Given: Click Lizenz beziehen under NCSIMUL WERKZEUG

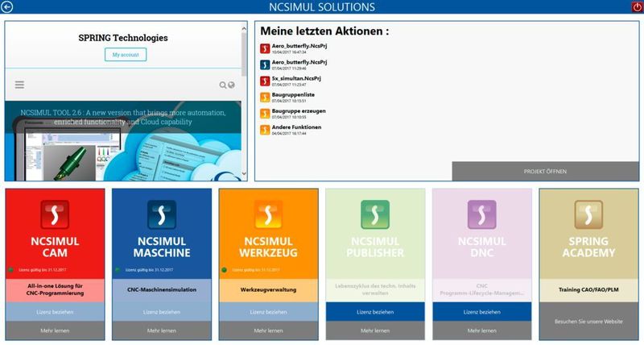Looking at the screenshot, I should coord(269,312).
